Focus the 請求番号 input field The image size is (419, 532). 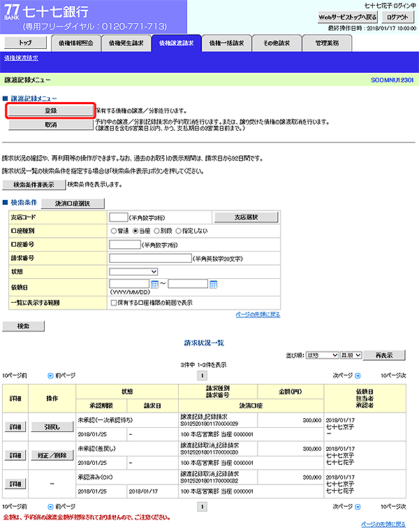[150, 258]
